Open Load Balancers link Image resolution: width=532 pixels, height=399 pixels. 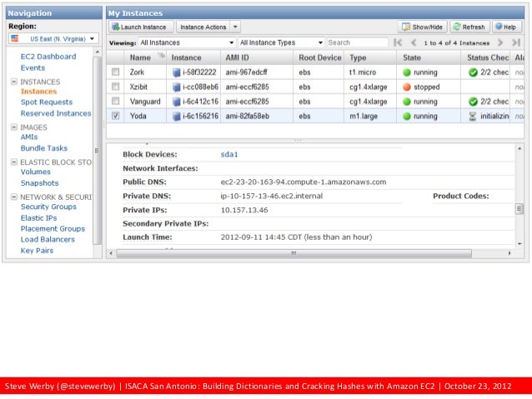(x=48, y=239)
